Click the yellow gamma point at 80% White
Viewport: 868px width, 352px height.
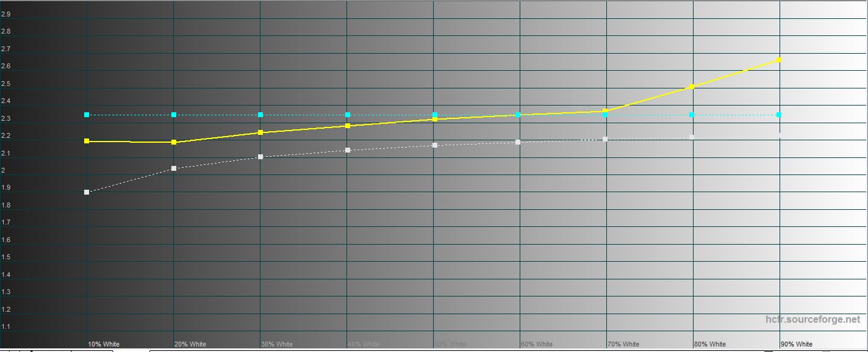[692, 87]
